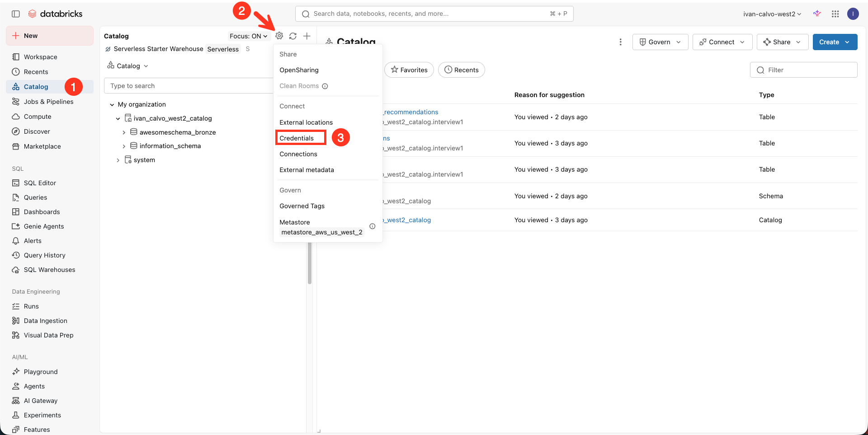Click the top search bar

click(x=434, y=14)
